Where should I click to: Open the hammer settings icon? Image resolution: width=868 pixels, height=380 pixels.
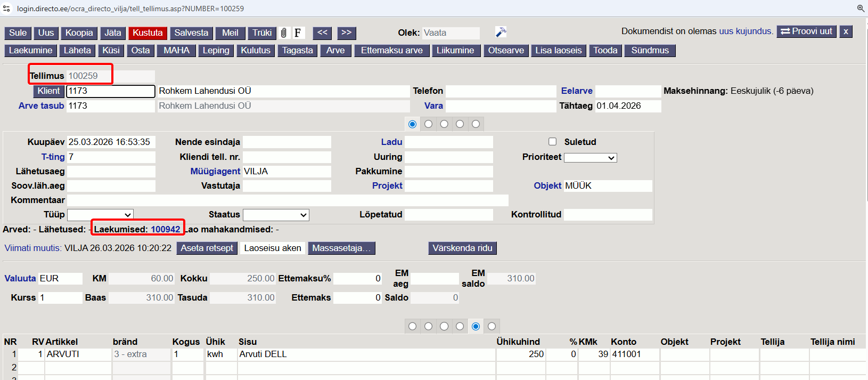coord(501,33)
